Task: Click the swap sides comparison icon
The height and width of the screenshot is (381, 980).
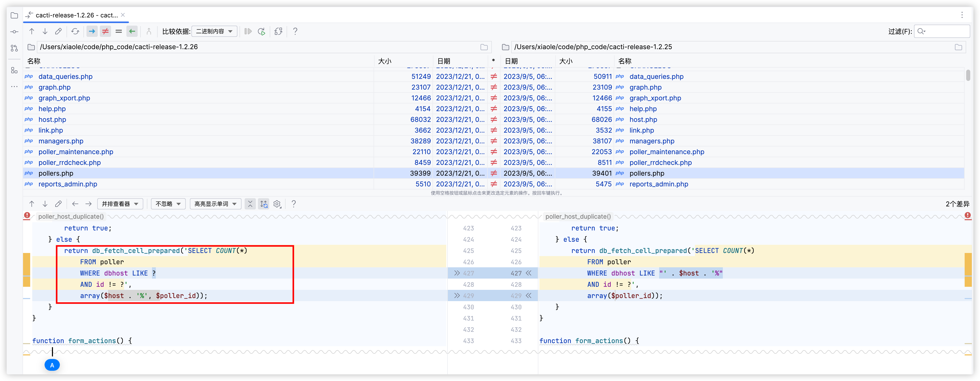Action: click(x=278, y=31)
